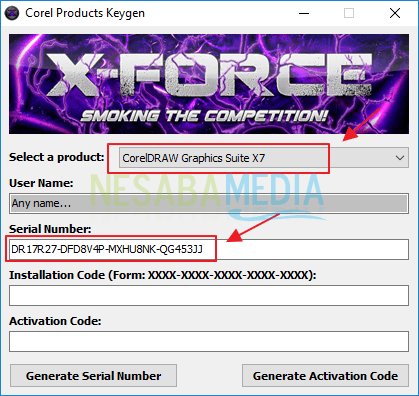This screenshot has width=419, height=396.
Task: Click the 'User Name:' label
Action: click(x=41, y=183)
